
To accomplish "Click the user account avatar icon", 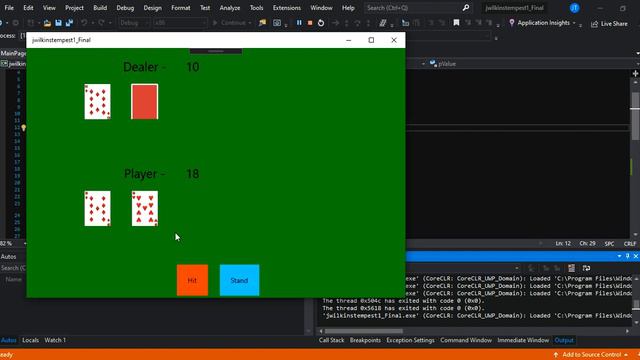I will [x=574, y=8].
